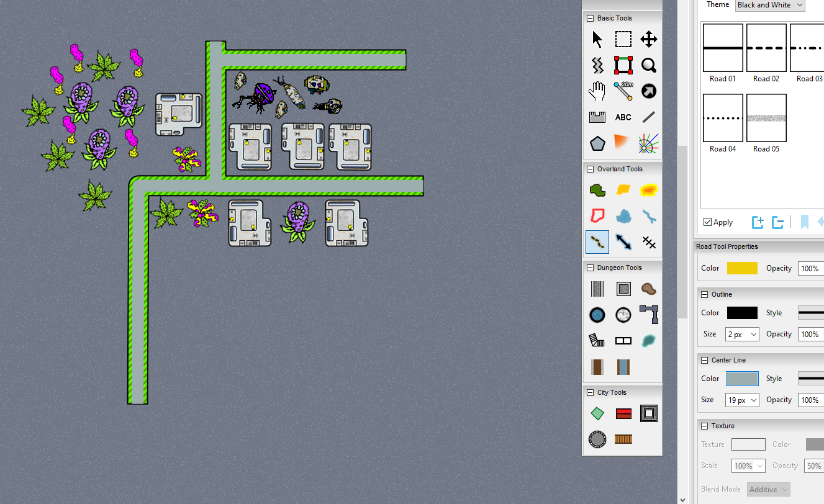Select the ABC text tool
The width and height of the screenshot is (824, 504).
pyautogui.click(x=623, y=117)
